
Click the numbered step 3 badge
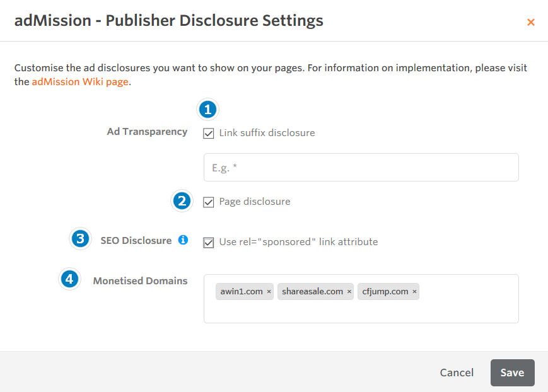79,239
